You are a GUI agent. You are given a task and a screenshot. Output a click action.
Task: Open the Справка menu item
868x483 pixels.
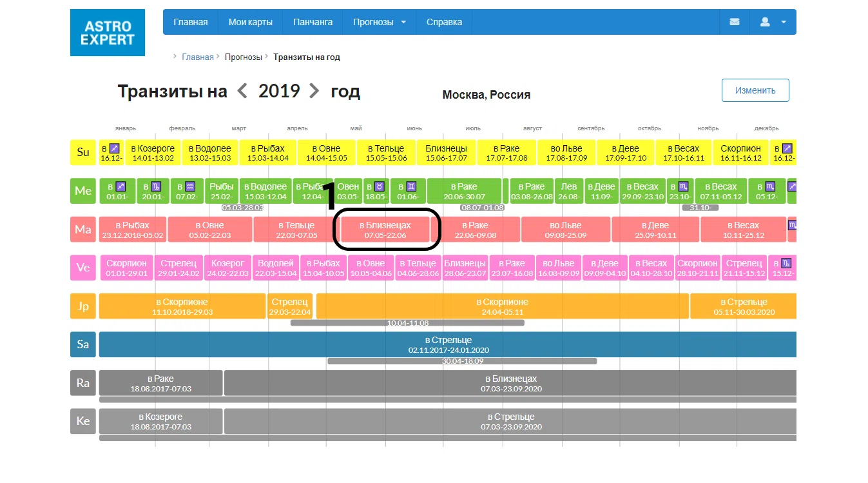[x=444, y=22]
